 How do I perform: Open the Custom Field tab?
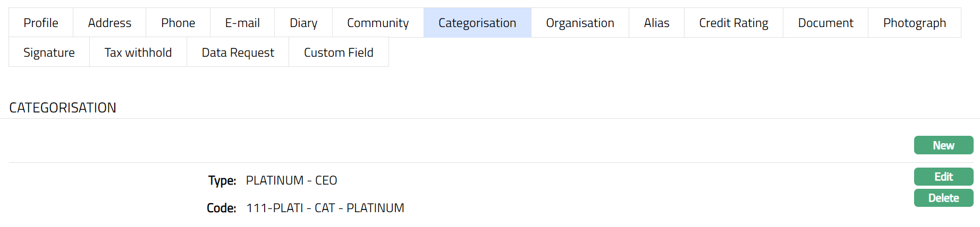(x=339, y=53)
